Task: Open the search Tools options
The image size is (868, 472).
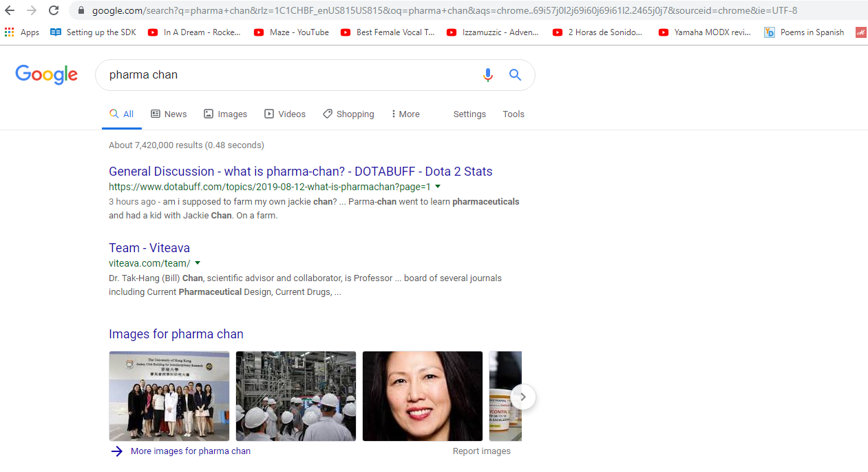Action: 514,114
